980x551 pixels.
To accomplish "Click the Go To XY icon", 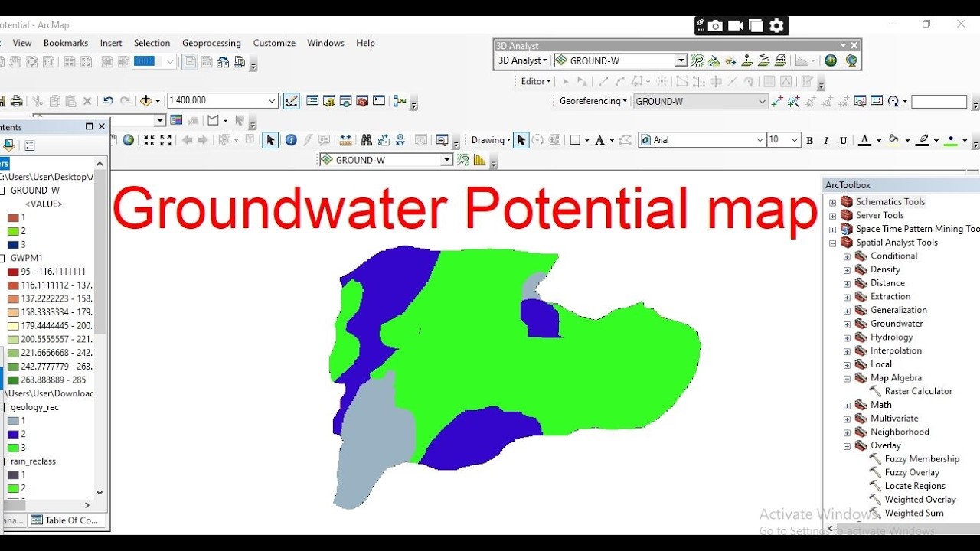I will point(400,140).
